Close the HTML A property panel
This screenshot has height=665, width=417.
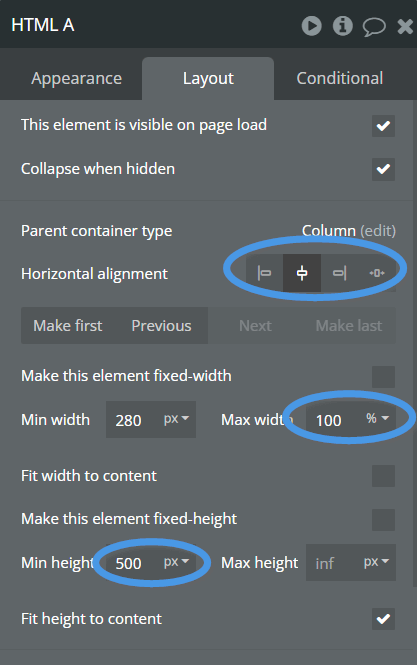click(x=405, y=26)
